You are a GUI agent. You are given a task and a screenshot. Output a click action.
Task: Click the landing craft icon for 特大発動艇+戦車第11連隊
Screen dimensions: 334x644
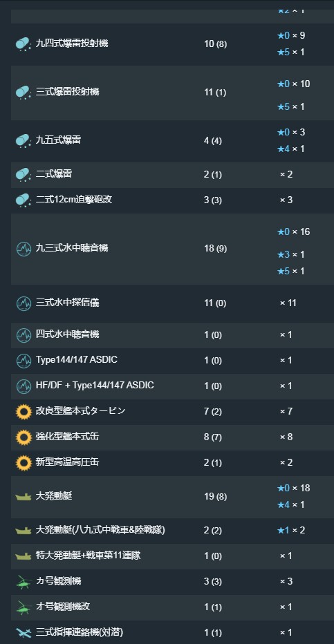tap(24, 556)
